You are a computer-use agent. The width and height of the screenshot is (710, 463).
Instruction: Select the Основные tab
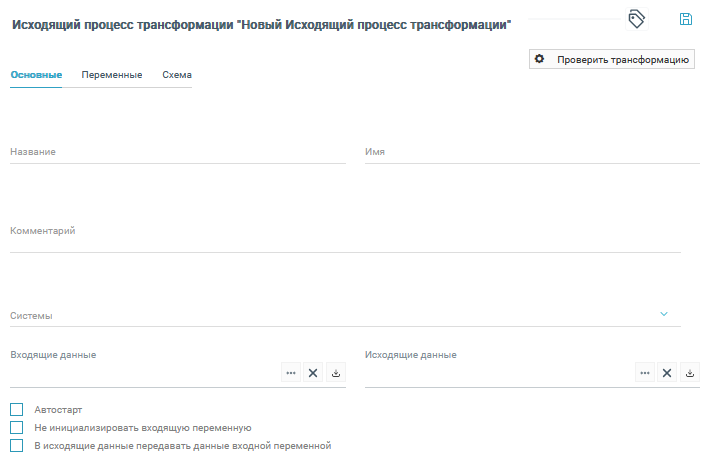[x=36, y=75]
